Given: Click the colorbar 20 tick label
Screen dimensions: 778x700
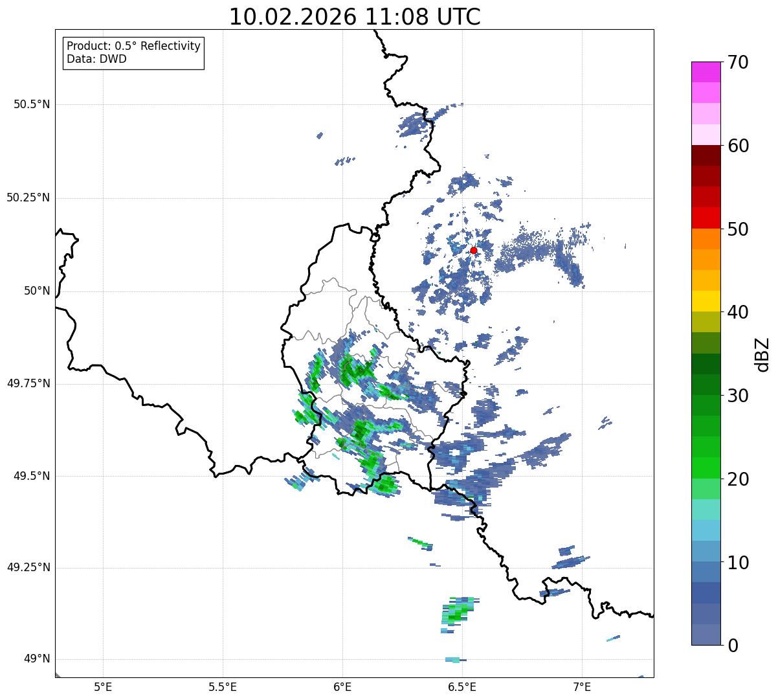Looking at the screenshot, I should click(738, 479).
